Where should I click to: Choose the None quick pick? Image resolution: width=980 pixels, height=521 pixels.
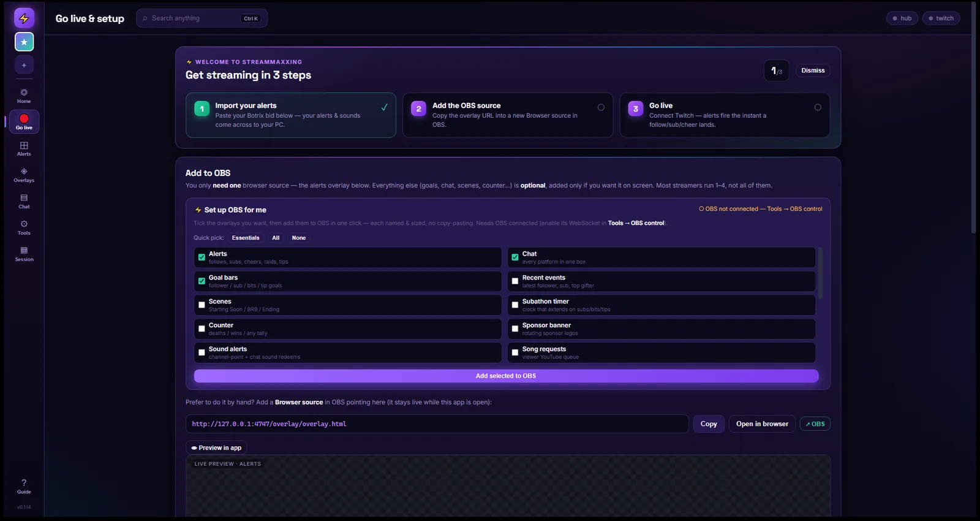click(299, 238)
